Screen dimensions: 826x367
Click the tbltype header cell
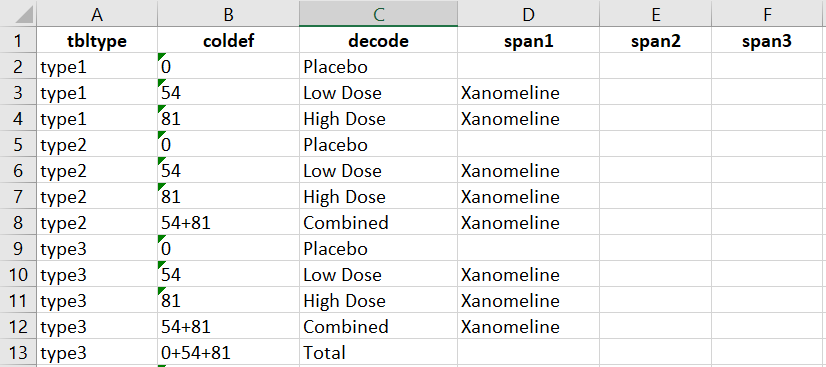97,41
